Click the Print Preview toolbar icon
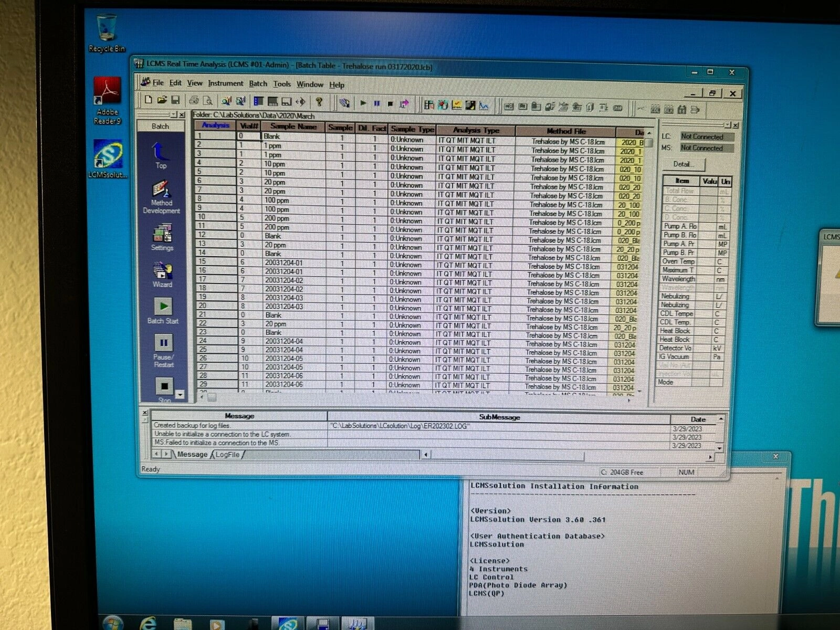The height and width of the screenshot is (630, 840). pos(208,100)
